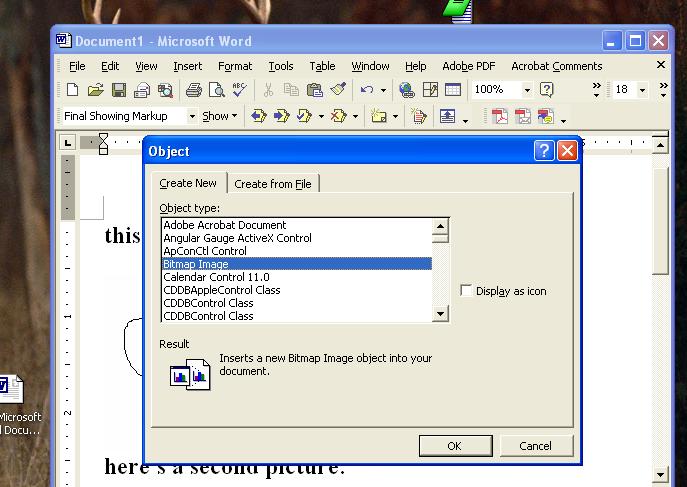
Task: Expand Accept Change dropdown arrow
Action: (321, 116)
